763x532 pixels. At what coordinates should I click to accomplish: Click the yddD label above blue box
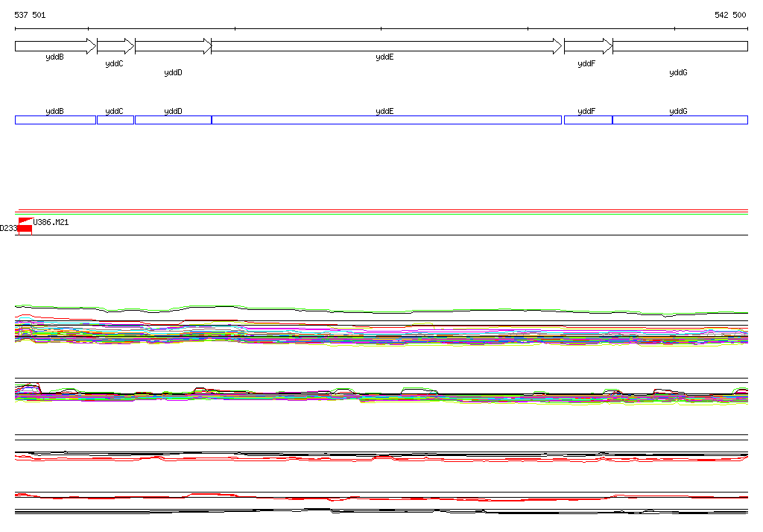[x=173, y=112]
